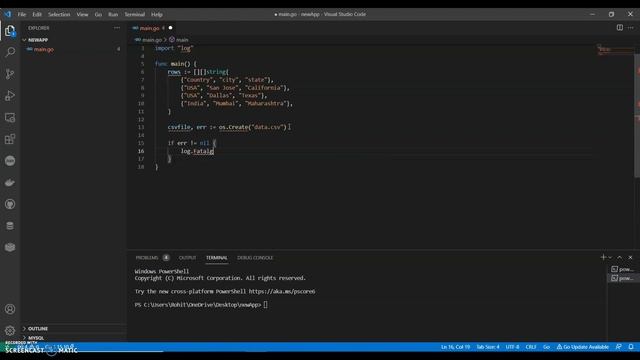Viewport: 640px width, 360px height.
Task: Open the Search view icon
Action: (10, 52)
